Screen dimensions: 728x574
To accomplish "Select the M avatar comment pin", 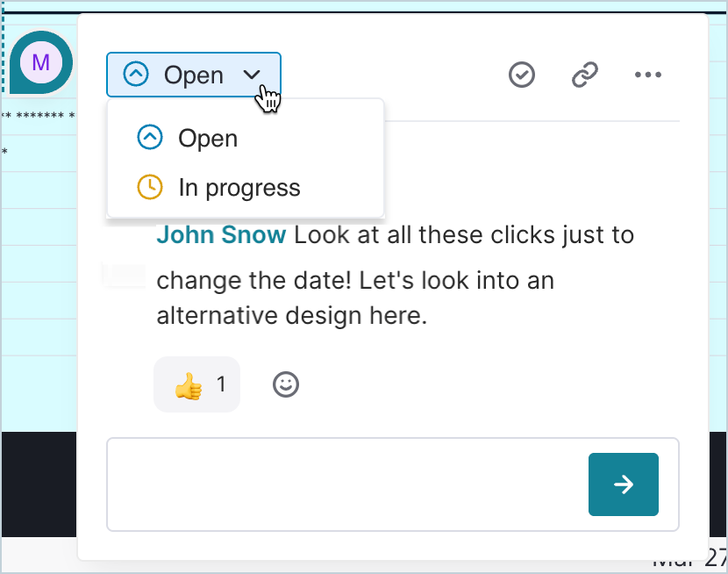I will pos(41,62).
